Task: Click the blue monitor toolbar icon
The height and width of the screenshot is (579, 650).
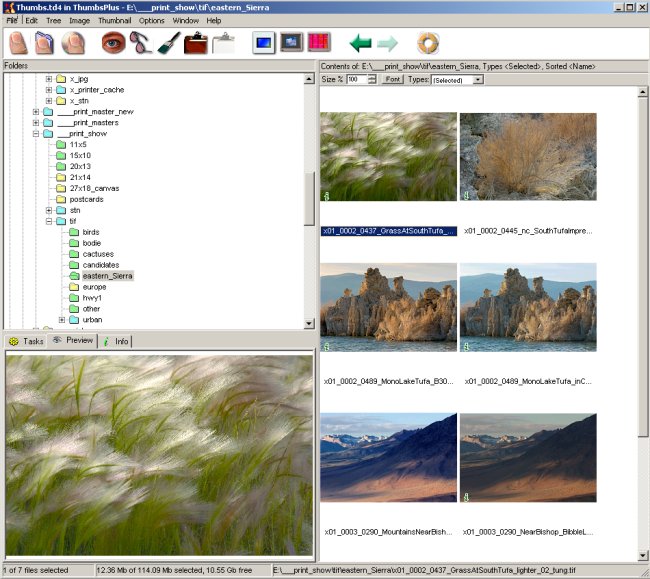Action: tap(263, 43)
